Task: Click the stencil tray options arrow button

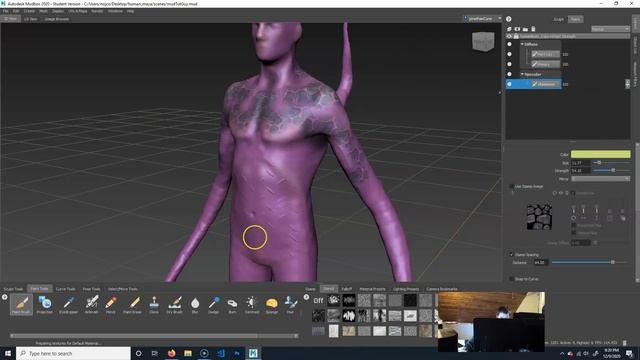Action: (306, 297)
